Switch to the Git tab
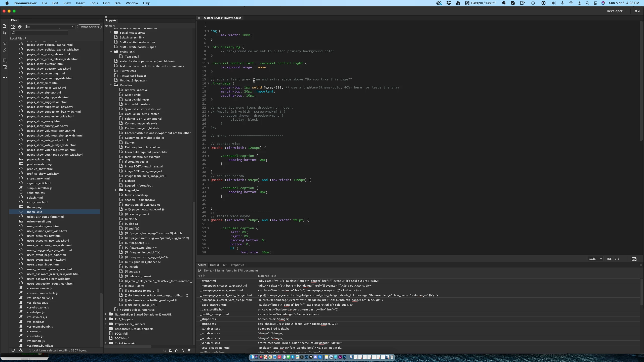The image size is (644, 362). (224, 265)
